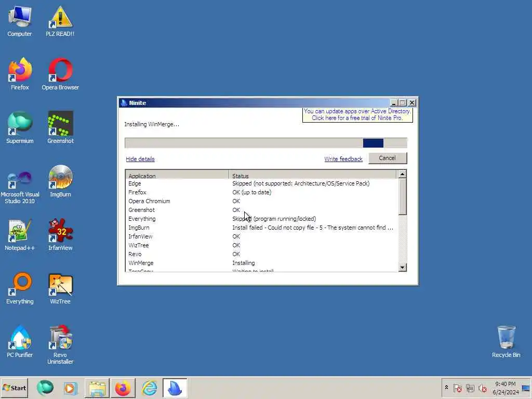Select the Supermium desktop shortcut
The image size is (532, 399).
pyautogui.click(x=20, y=128)
